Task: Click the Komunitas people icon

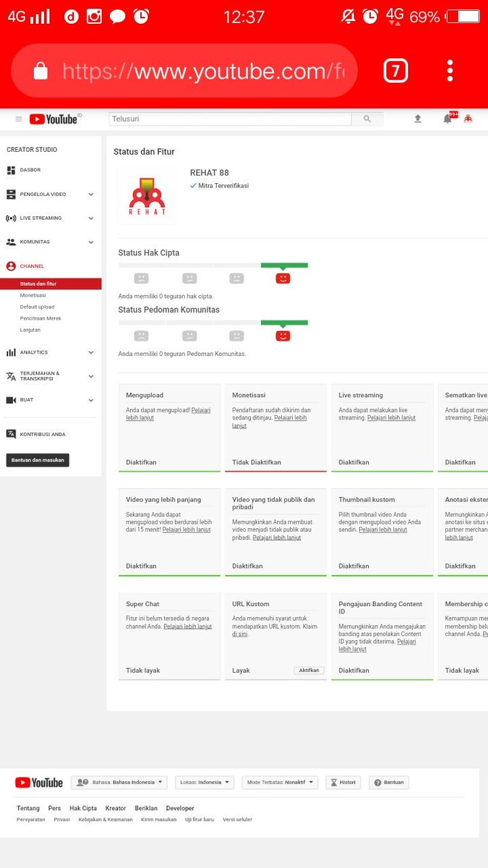Action: [11, 242]
